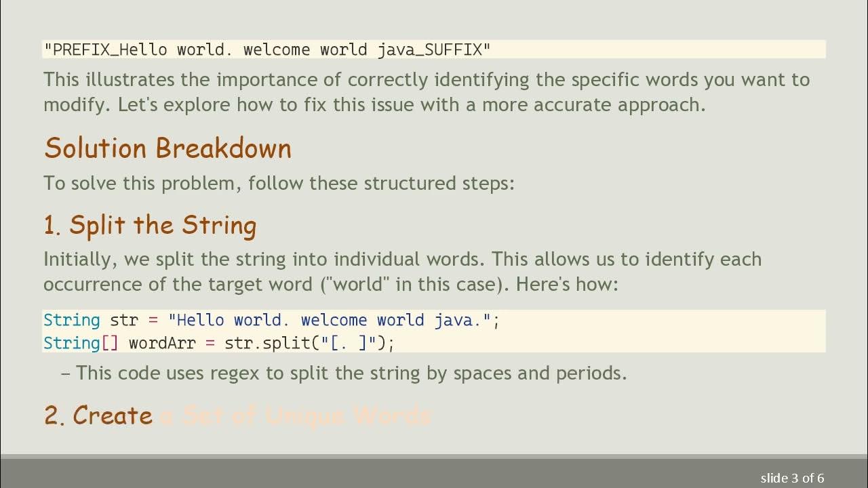The image size is (868, 488).
Task: Click the "1. Split the String" heading
Action: (150, 226)
